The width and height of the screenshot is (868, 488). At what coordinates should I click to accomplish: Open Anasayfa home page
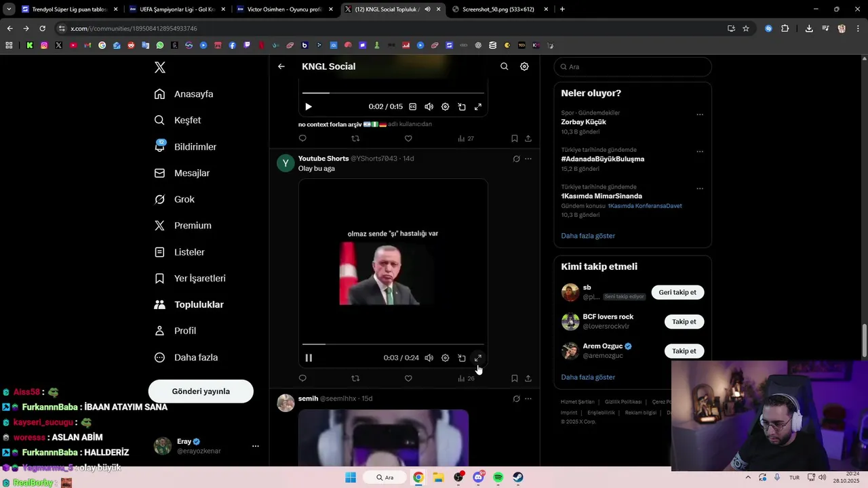(184, 94)
